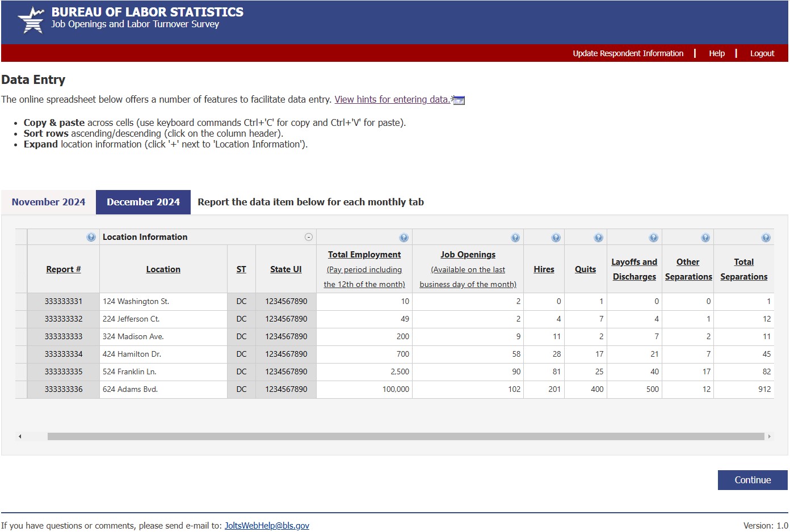The height and width of the screenshot is (532, 790).
Task: Sort rows by Total Employment header
Action: tap(364, 255)
